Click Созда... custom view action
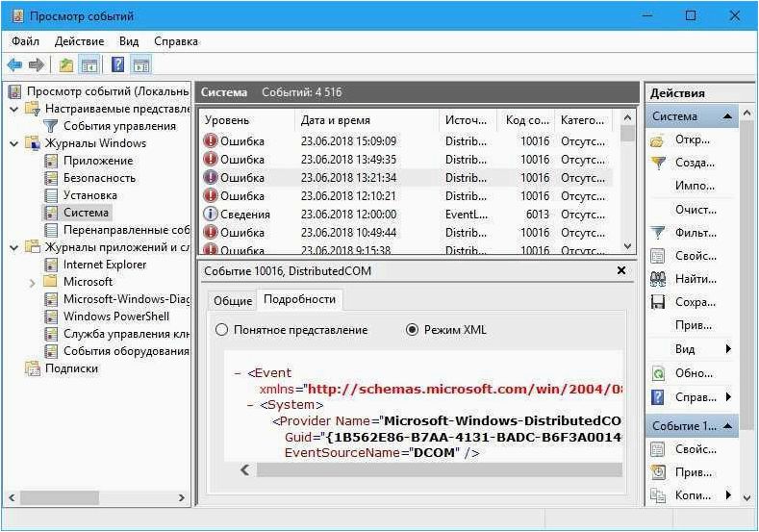Screen dimensions: 759x532 coord(693,163)
